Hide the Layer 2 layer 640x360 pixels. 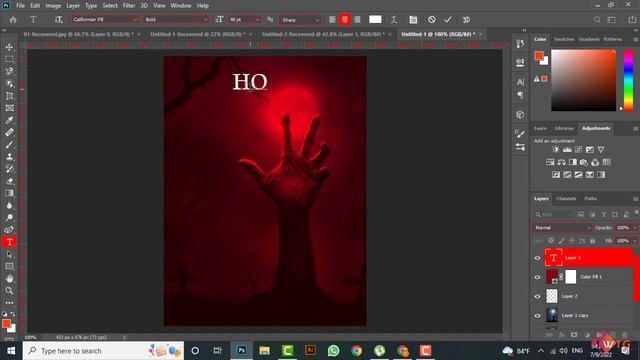click(538, 296)
